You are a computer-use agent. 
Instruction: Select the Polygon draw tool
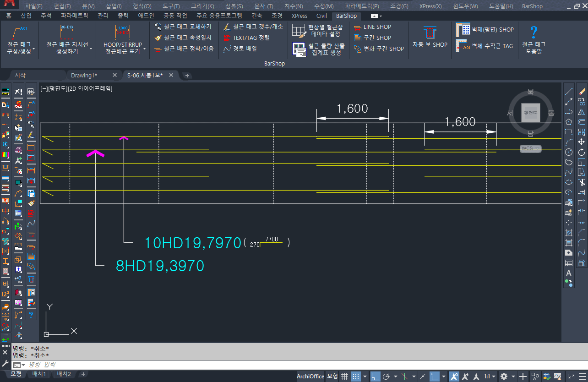(569, 122)
